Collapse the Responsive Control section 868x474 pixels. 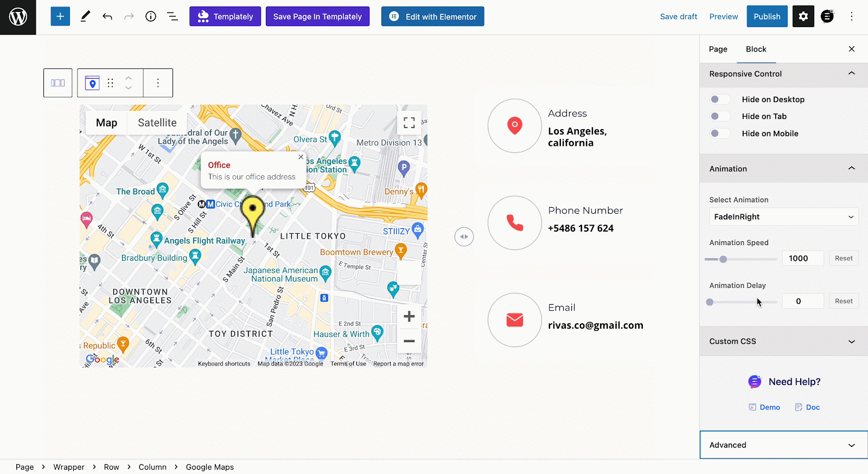[784, 74]
